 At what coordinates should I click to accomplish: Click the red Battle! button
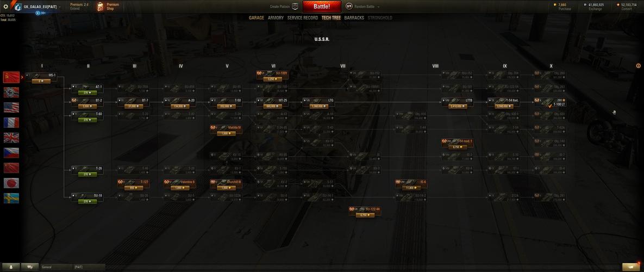[x=322, y=7]
